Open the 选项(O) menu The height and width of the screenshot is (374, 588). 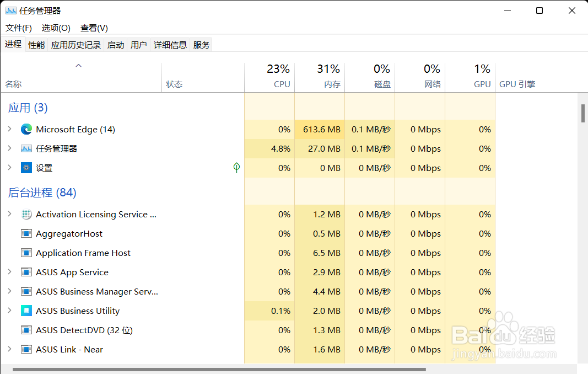(56, 28)
